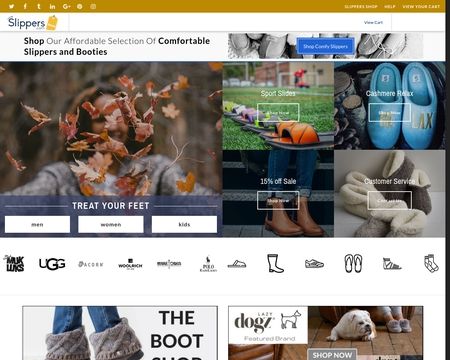Viewport: 450px width, 360px height.
Task: Open the Facebook social icon
Action: pyautogui.click(x=25, y=6)
